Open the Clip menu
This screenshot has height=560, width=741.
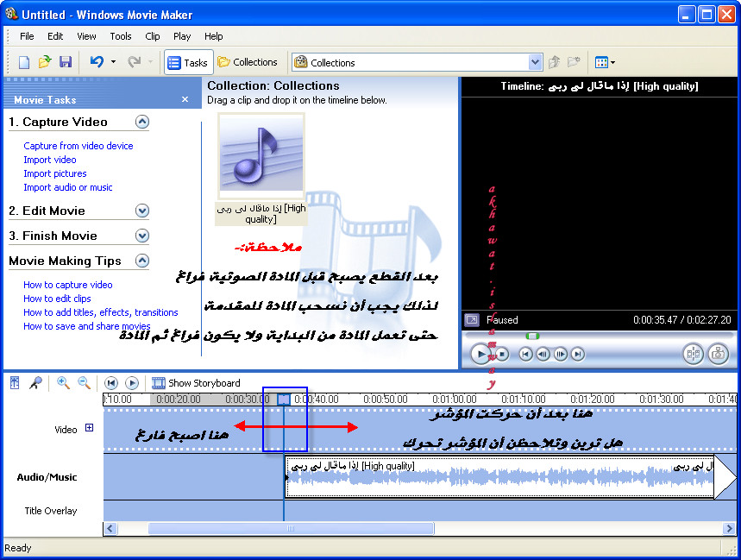pyautogui.click(x=152, y=36)
